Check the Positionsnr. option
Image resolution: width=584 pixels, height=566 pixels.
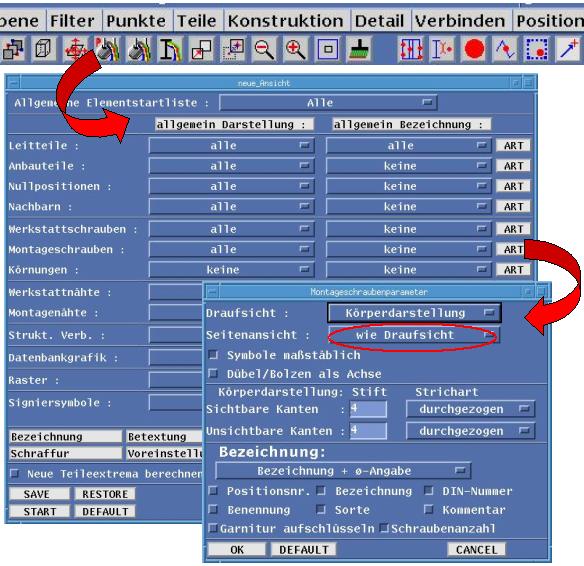coord(213,491)
